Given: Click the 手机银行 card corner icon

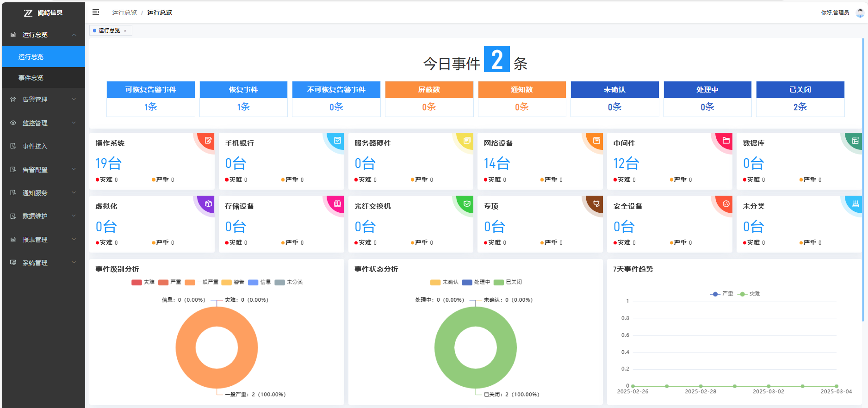Looking at the screenshot, I should (x=338, y=141).
